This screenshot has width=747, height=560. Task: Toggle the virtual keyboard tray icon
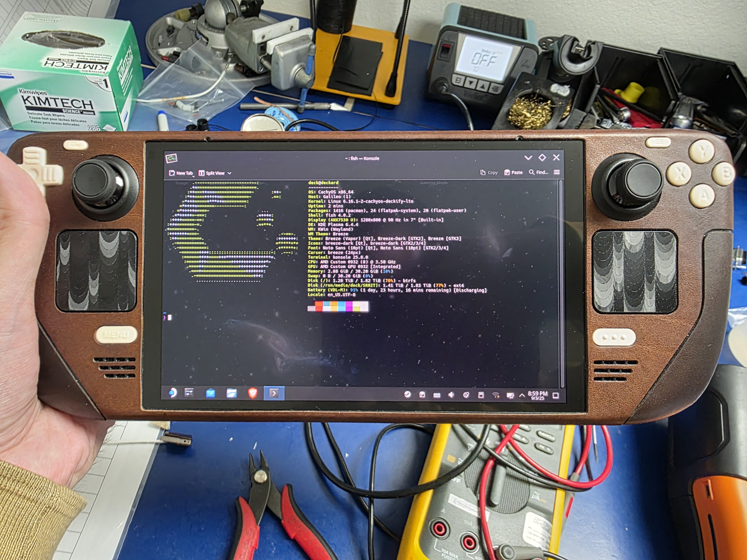437,395
